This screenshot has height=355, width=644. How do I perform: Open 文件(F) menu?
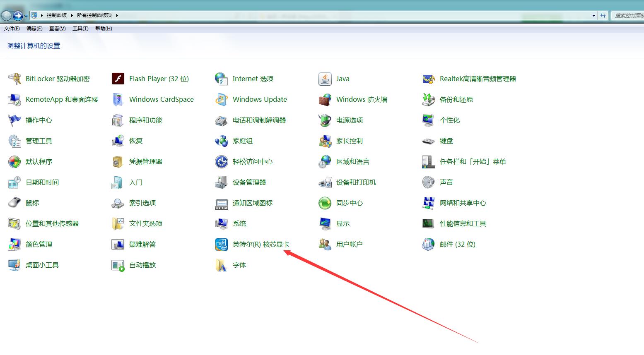pyautogui.click(x=12, y=29)
